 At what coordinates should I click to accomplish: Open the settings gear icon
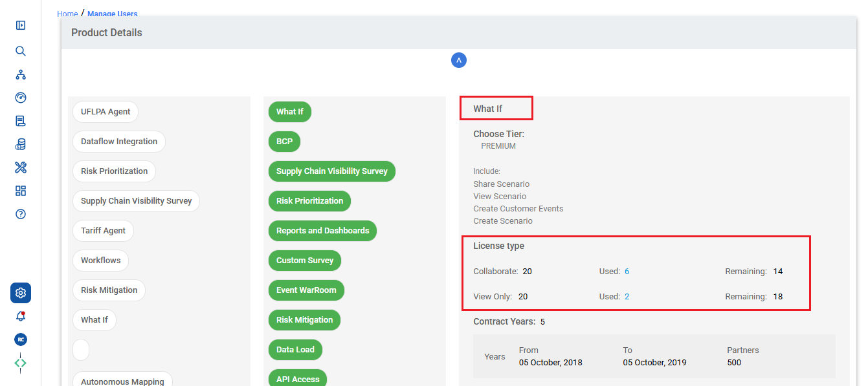[x=21, y=293]
